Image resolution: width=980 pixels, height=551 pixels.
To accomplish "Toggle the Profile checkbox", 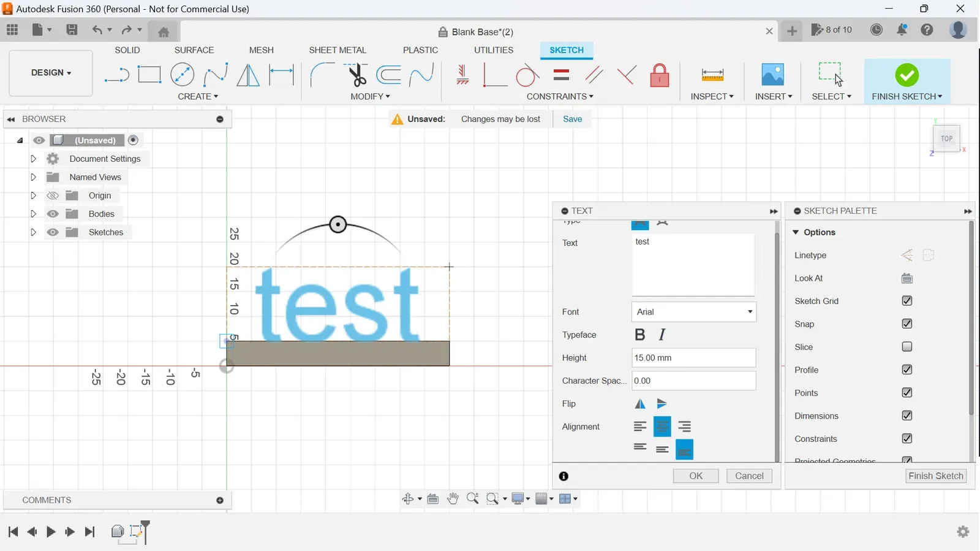I will [907, 370].
